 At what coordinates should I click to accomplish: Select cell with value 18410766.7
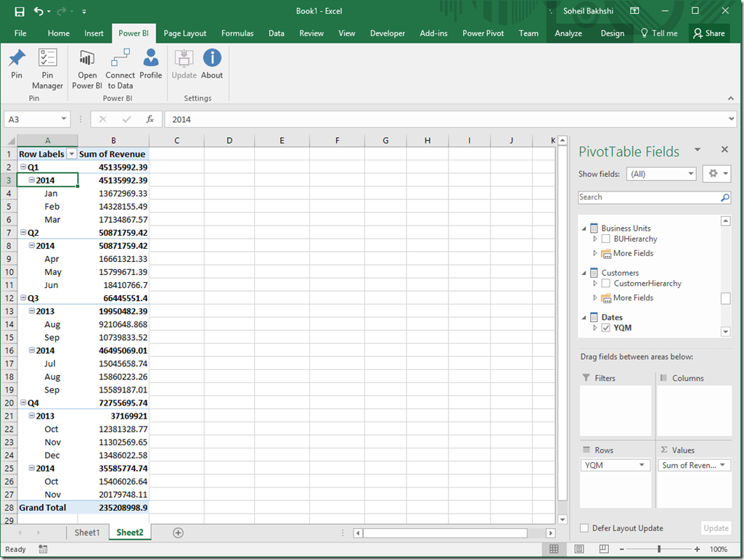tap(113, 285)
